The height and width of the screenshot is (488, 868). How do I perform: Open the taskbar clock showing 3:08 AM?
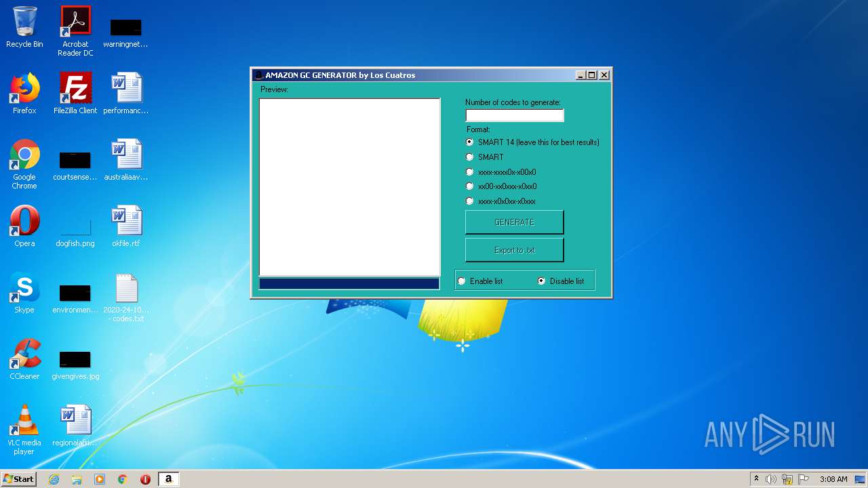point(833,479)
